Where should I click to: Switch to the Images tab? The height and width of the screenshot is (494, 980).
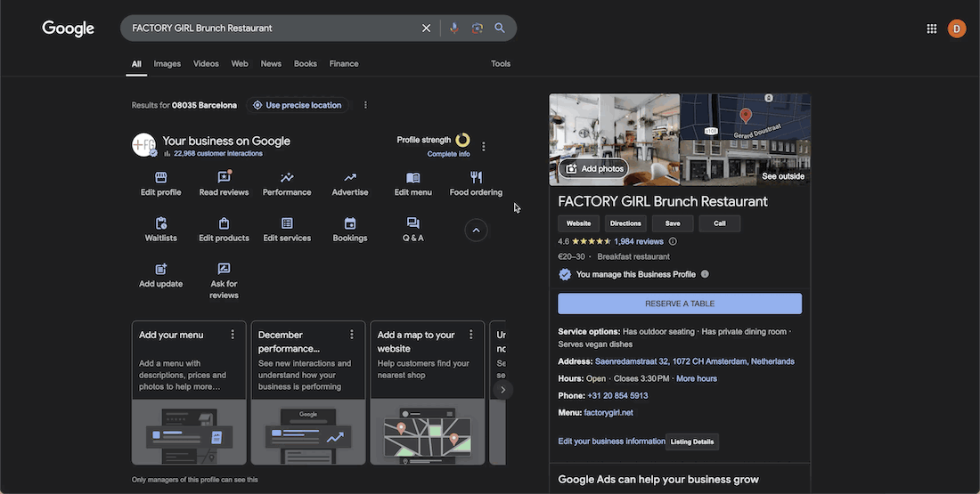coord(167,64)
